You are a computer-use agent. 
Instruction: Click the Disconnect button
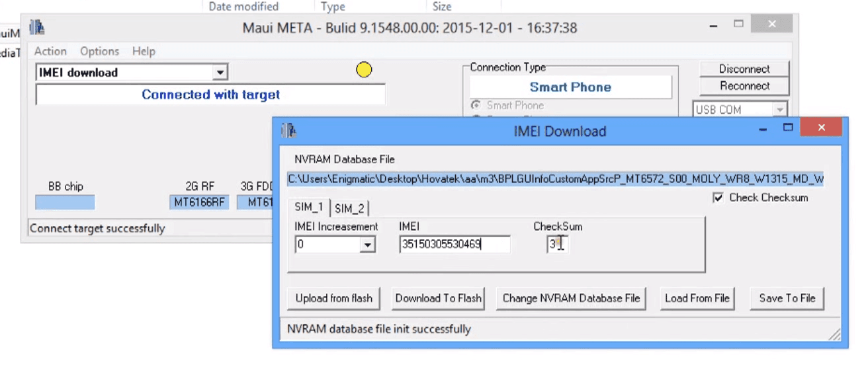point(744,69)
